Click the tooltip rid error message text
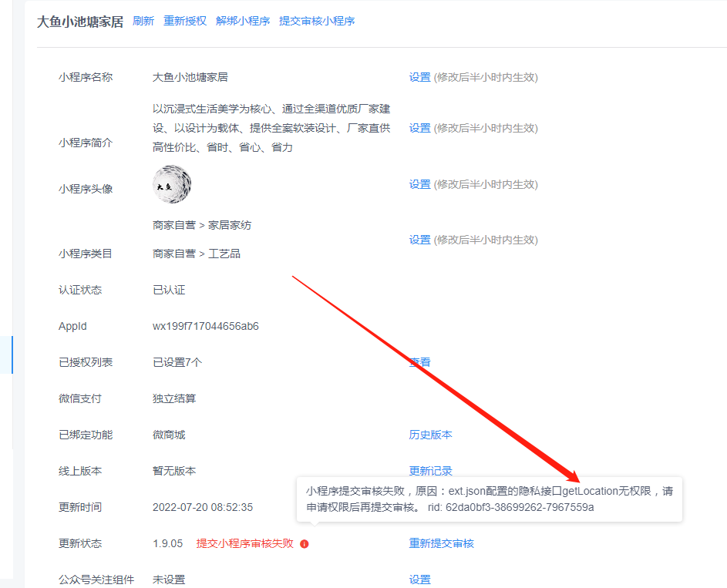The height and width of the screenshot is (588, 727). [489, 499]
